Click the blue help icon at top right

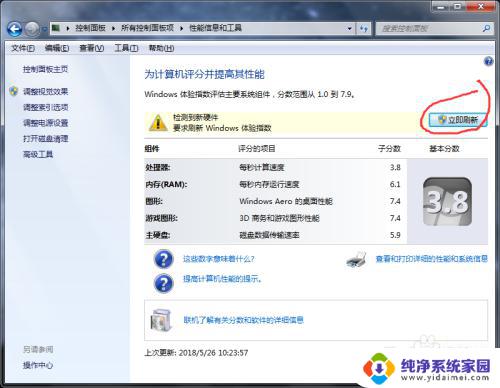(488, 61)
